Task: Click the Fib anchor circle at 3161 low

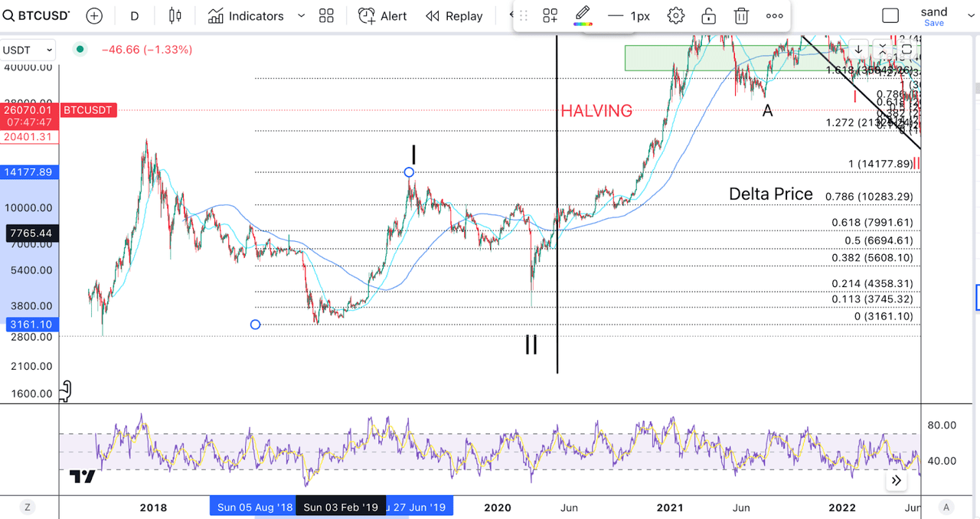Action: 256,325
